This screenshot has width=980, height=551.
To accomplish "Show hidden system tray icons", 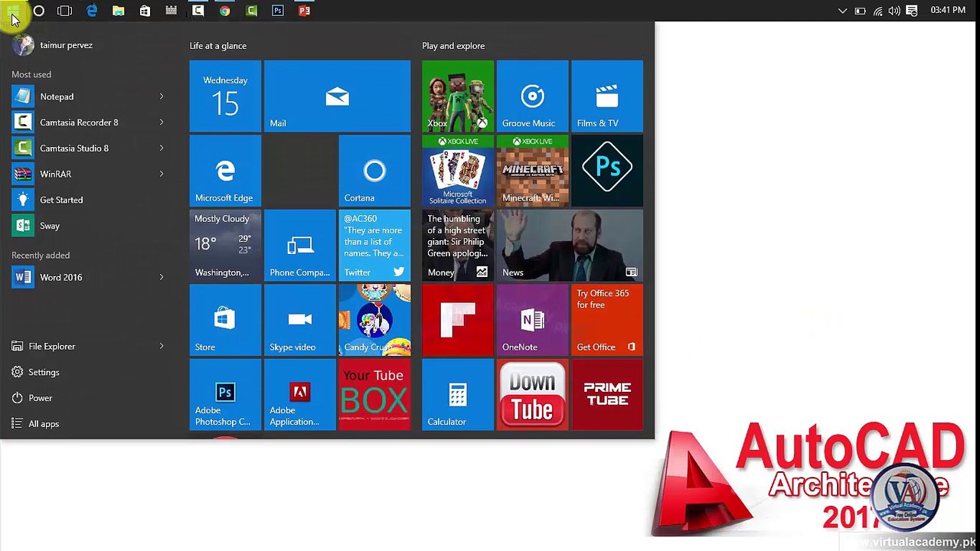I will click(x=842, y=11).
